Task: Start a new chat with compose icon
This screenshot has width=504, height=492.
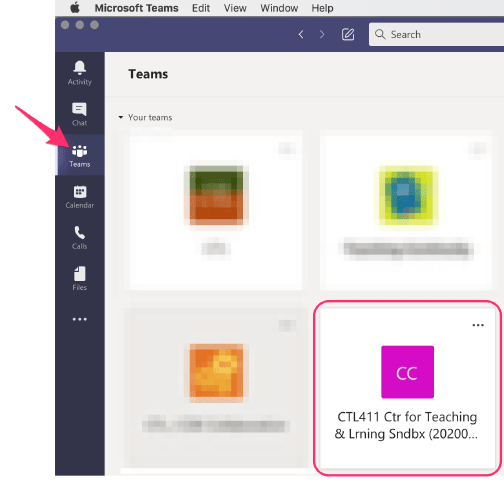Action: (348, 34)
